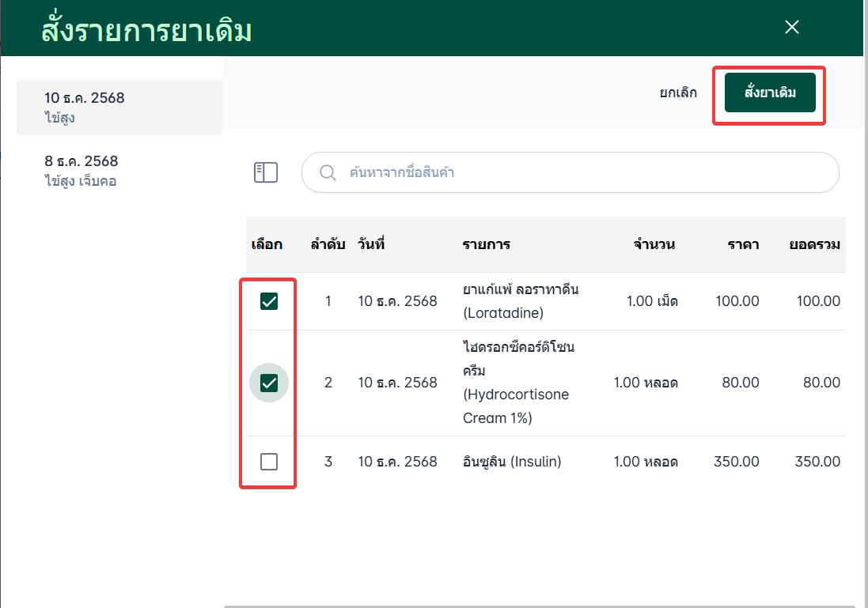Screen dimensions: 868x608
Task: Click the Loratadine item name
Action: (x=521, y=301)
